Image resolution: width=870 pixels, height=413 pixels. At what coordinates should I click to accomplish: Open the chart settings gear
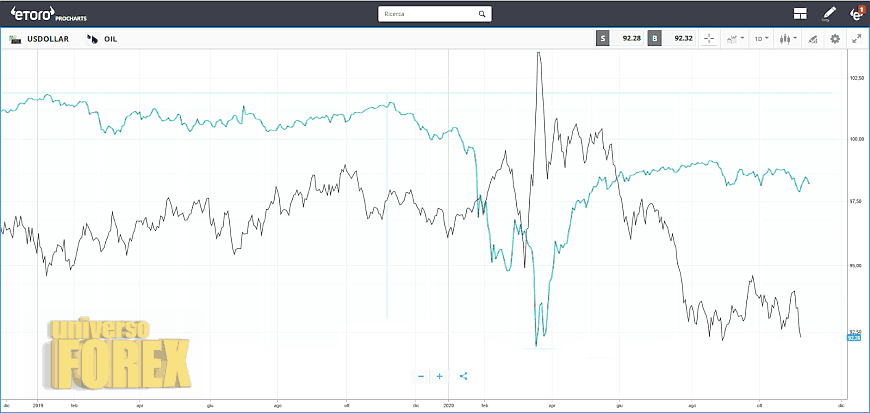[835, 39]
